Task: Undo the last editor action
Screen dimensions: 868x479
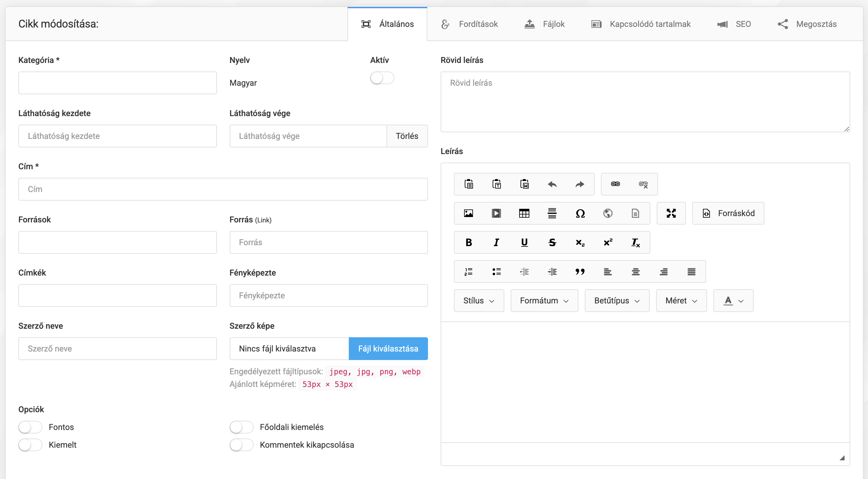Action: tap(552, 184)
